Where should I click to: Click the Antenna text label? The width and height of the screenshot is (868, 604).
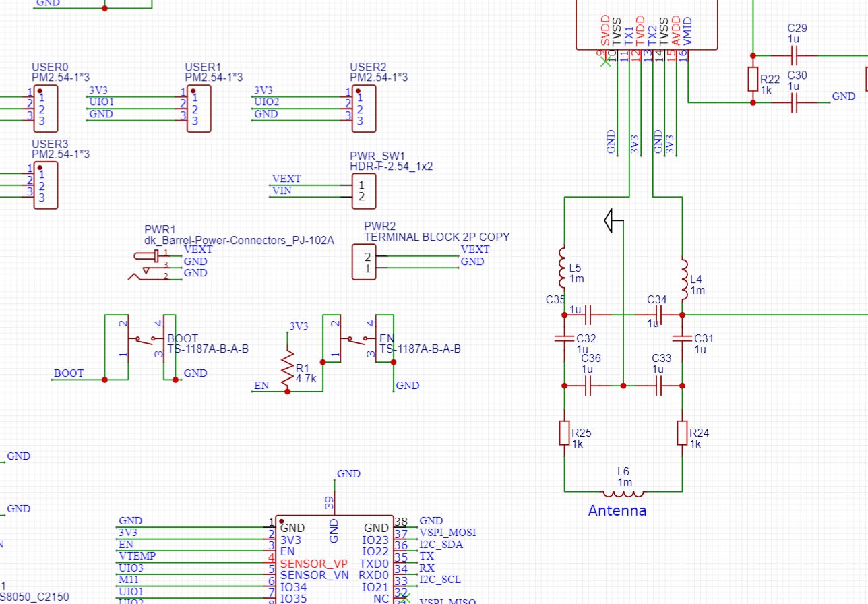pos(618,511)
